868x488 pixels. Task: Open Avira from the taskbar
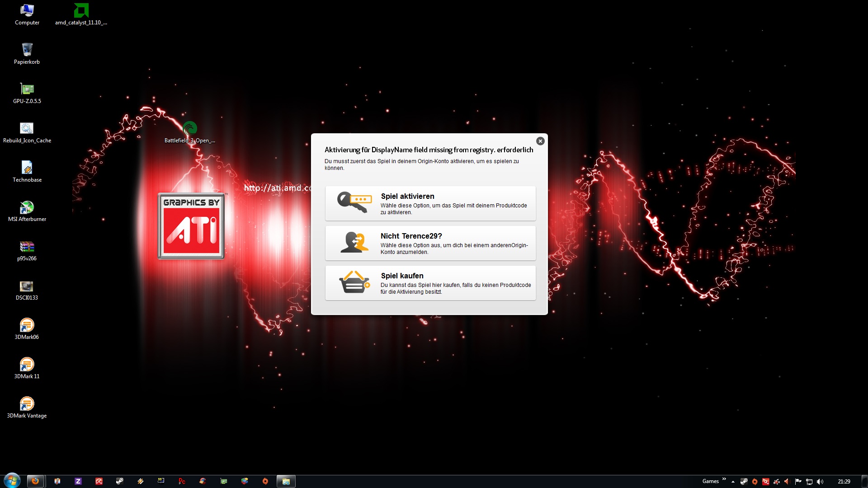(99, 481)
